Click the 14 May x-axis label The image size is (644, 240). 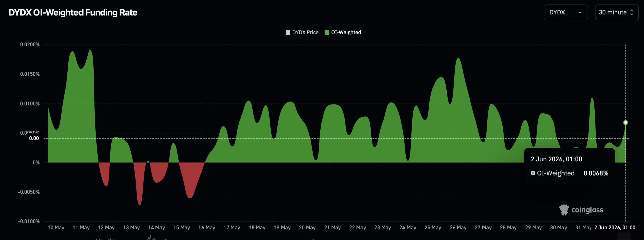(156, 227)
